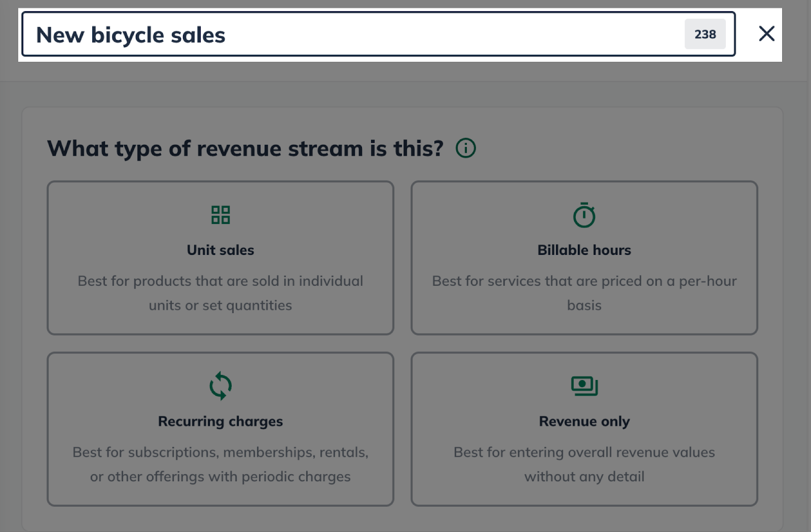
Task: Click the 'priced on a per-hour basis' description
Action: coord(584,293)
